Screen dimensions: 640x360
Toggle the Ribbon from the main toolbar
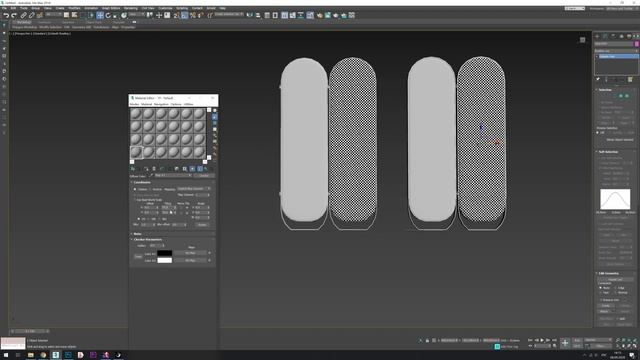coord(284,15)
